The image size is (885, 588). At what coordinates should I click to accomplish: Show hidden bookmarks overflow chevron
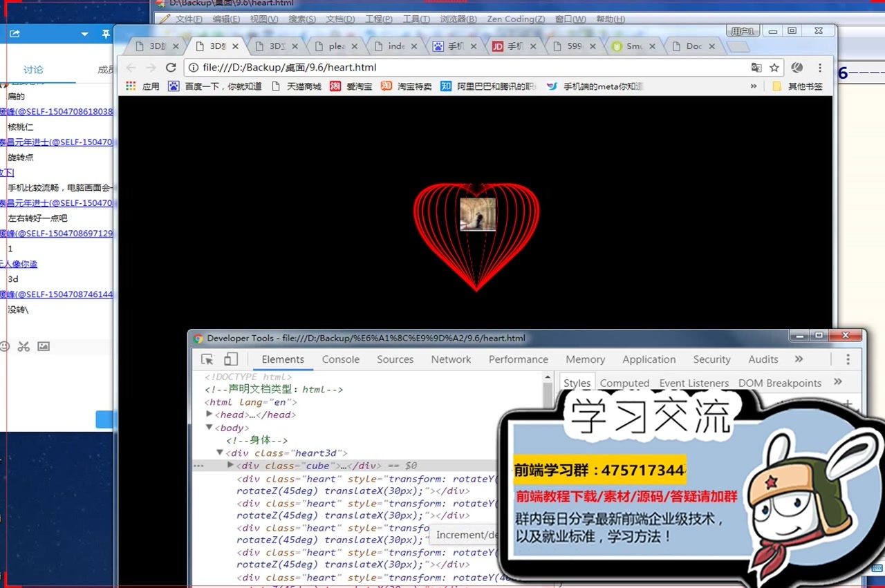754,86
